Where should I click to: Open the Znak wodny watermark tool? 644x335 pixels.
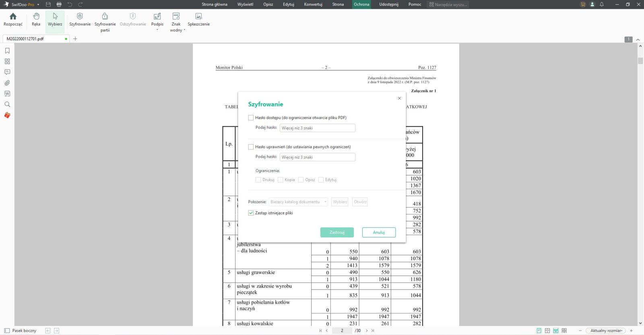pyautogui.click(x=176, y=22)
